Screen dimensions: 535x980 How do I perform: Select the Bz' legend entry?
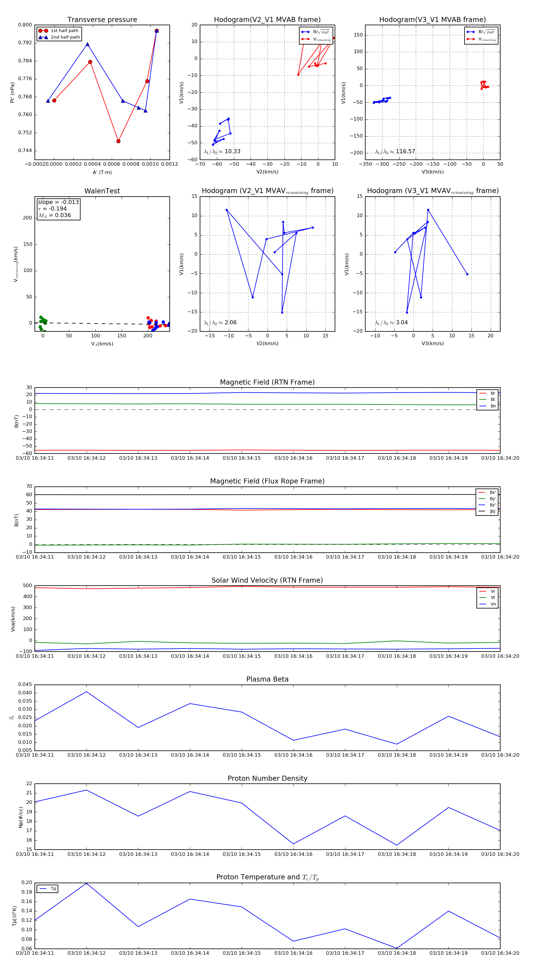pyautogui.click(x=487, y=505)
